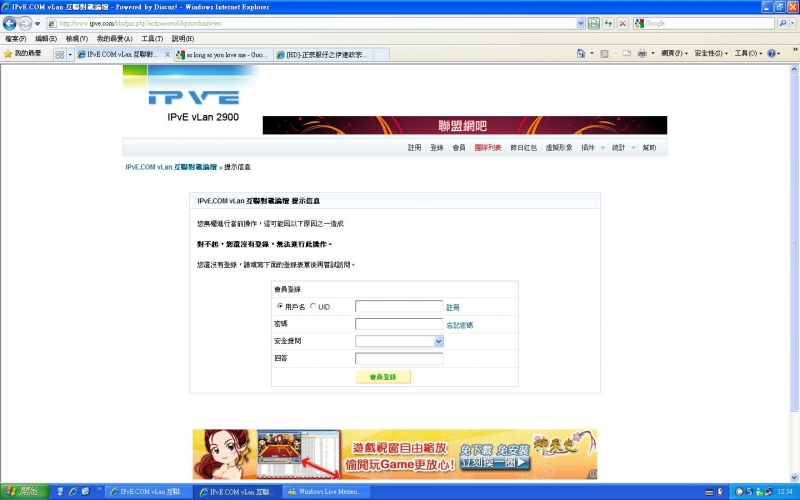Open the 安全提問 dropdown
Image resolution: width=800 pixels, height=500 pixels.
(399, 341)
